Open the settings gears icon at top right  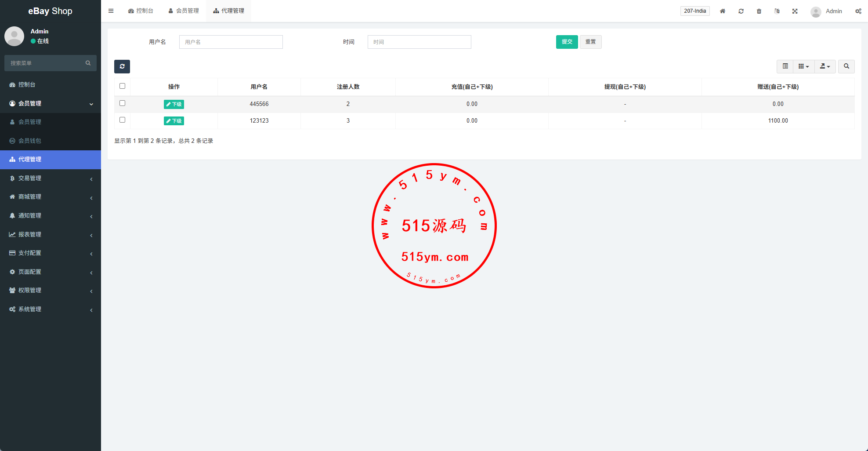[x=858, y=11]
